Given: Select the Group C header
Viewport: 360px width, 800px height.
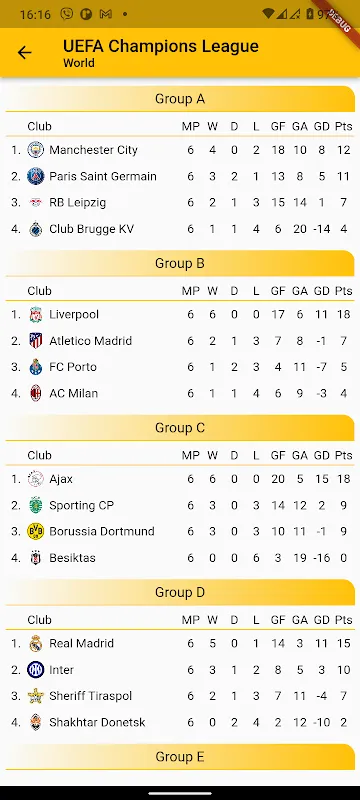Looking at the screenshot, I should (x=180, y=428).
